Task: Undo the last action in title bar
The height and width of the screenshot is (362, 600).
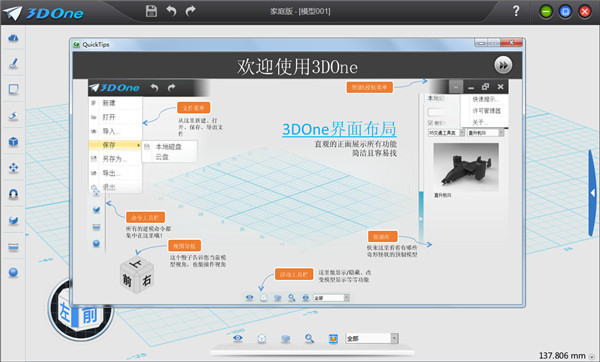Action: click(x=171, y=11)
